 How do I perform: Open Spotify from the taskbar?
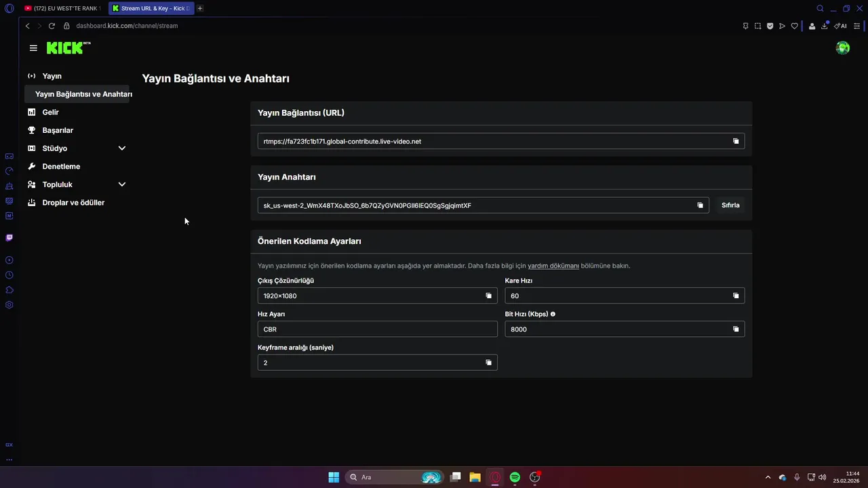(515, 477)
